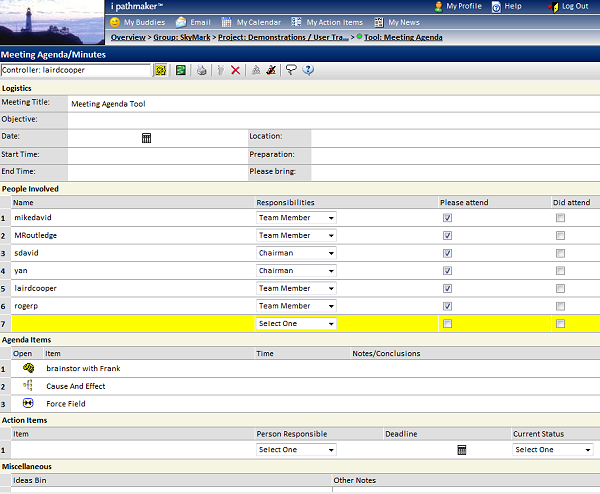Image resolution: width=600 pixels, height=494 pixels.
Task: Open My News menu item
Action: pos(404,22)
